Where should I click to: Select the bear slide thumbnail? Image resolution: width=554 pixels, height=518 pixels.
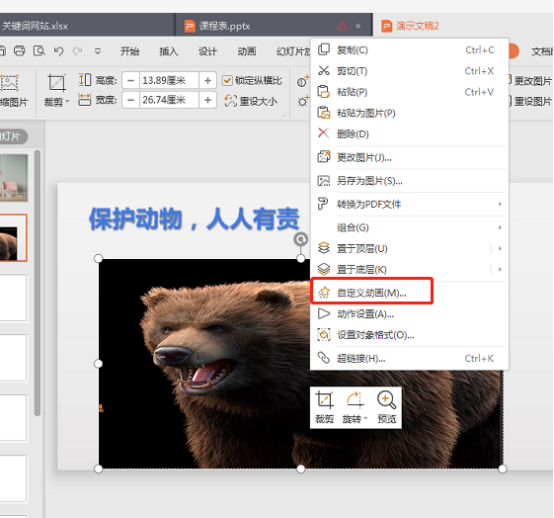[13, 238]
